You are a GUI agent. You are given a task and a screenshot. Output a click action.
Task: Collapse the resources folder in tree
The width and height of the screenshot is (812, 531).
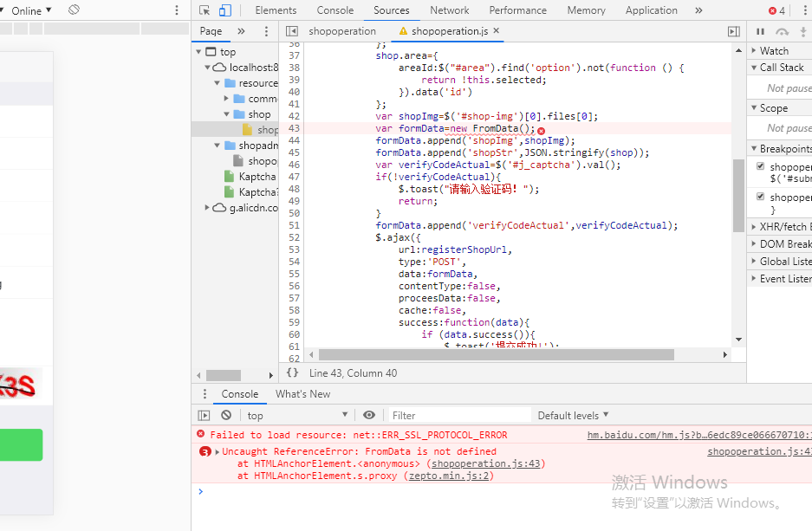[218, 83]
